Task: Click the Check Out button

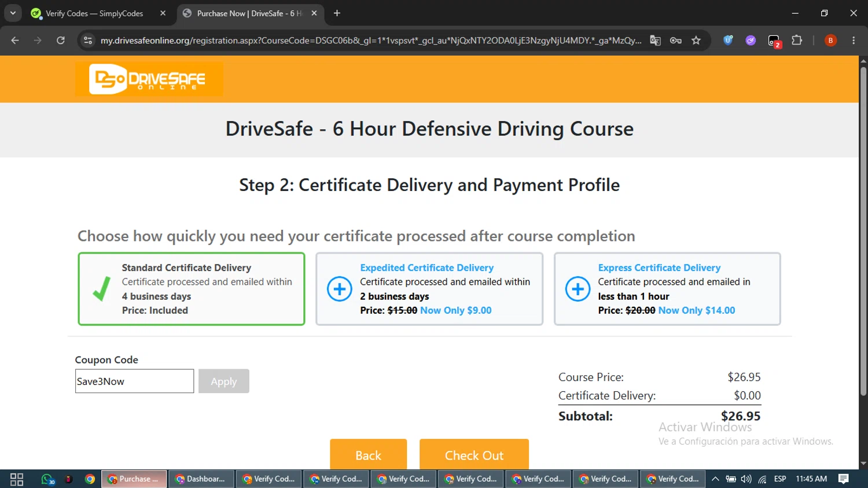Action: (x=474, y=454)
